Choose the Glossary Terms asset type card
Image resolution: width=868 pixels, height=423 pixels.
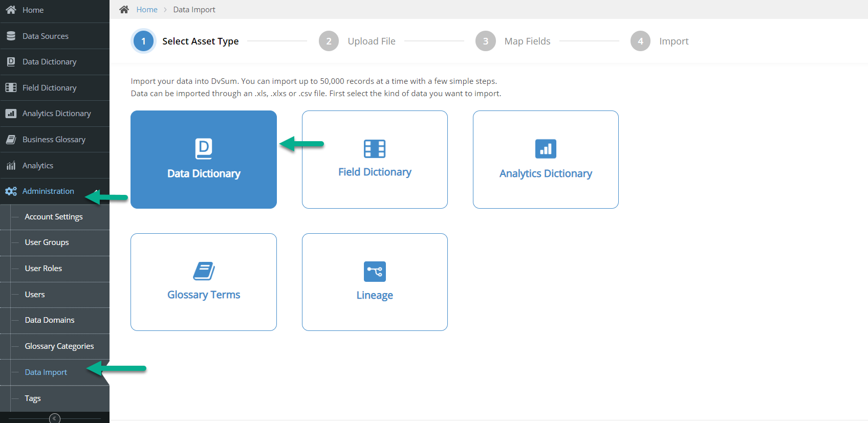pyautogui.click(x=204, y=282)
